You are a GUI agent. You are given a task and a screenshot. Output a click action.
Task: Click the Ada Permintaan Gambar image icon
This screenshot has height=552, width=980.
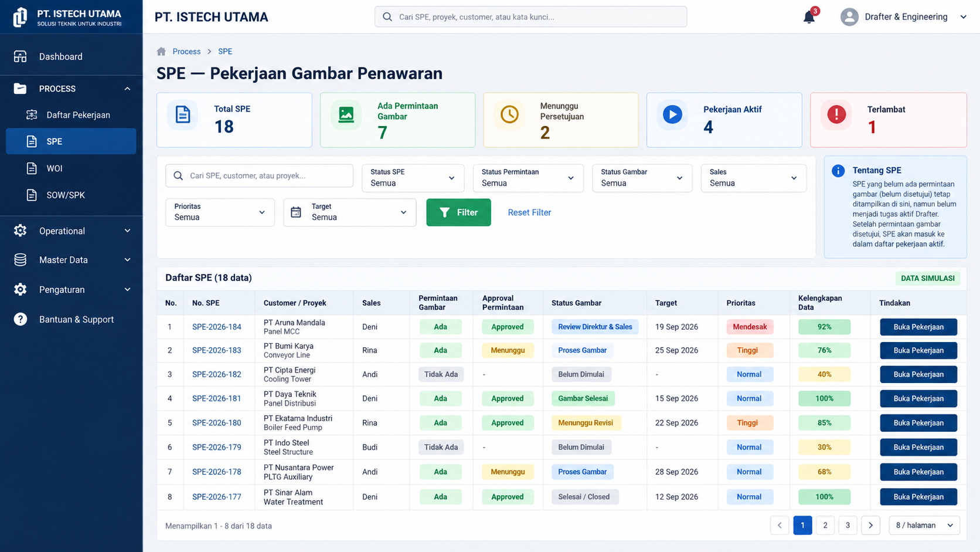point(346,114)
